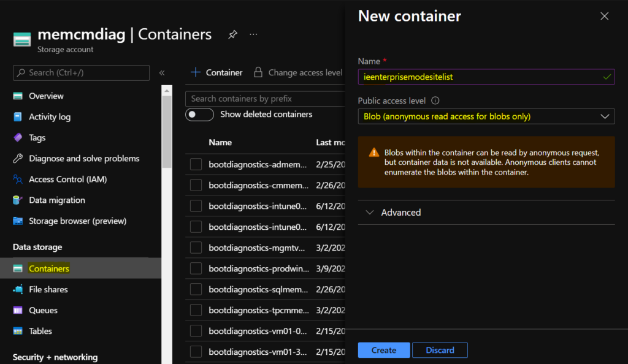Open Tags in the sidebar menu
This screenshot has height=364, width=628.
[37, 138]
